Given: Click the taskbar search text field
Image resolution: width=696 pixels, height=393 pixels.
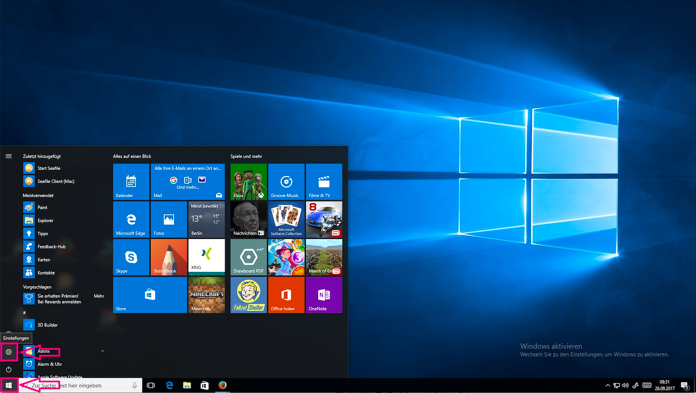Looking at the screenshot, I should click(80, 385).
